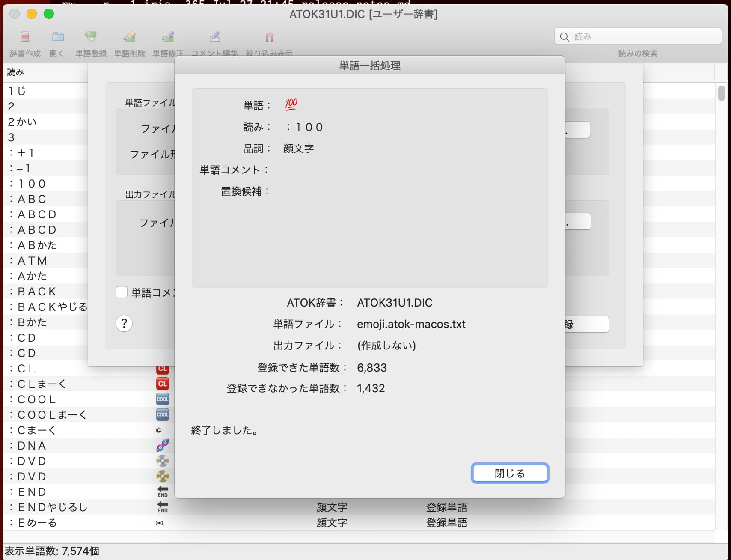Click the failed count 1,432
The image size is (731, 560).
click(371, 388)
